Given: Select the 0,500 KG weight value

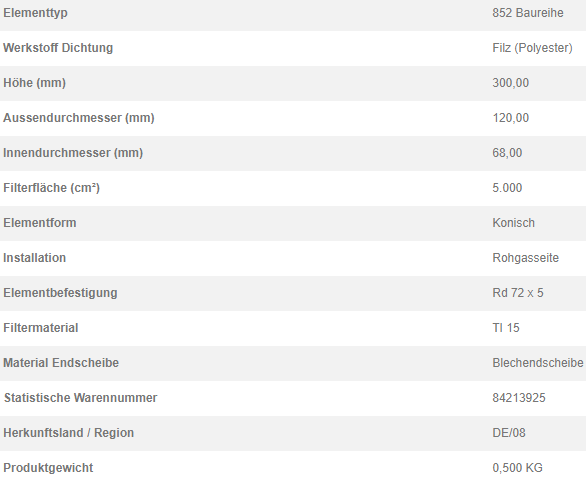Looking at the screenshot, I should 517,468.
